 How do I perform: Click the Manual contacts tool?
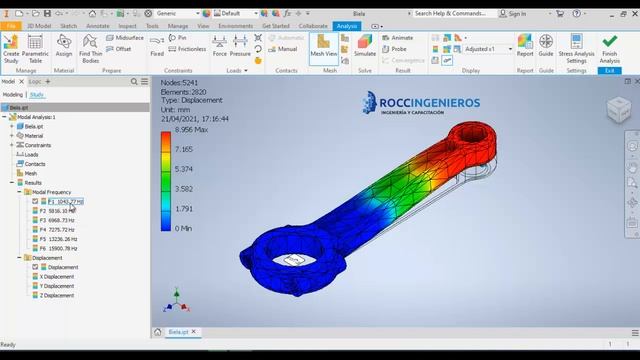click(283, 49)
